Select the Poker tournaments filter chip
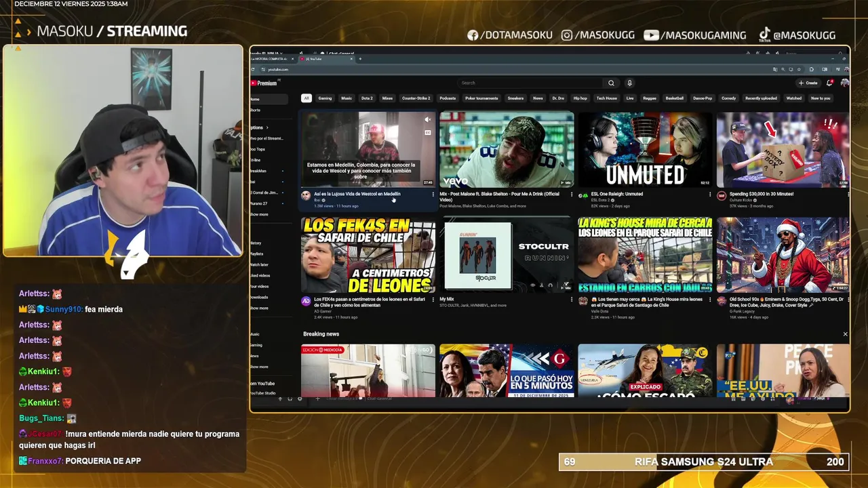Screen dimensions: 868x488 click(481, 98)
